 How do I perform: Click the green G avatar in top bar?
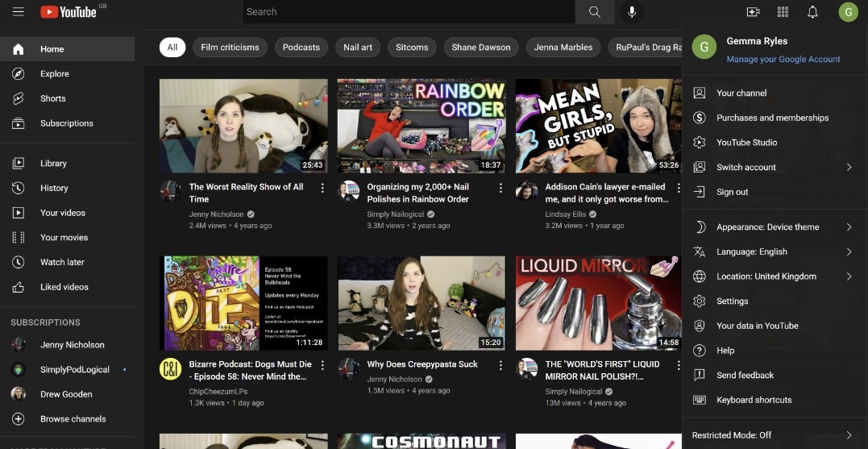pyautogui.click(x=848, y=11)
